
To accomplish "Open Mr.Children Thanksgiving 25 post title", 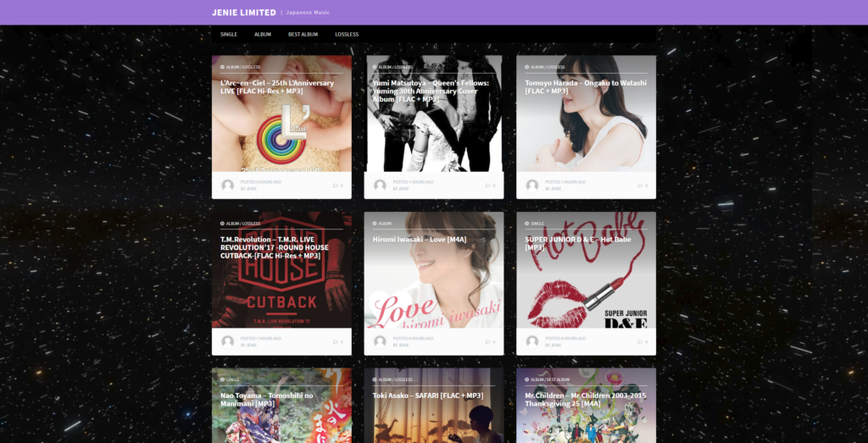I will pos(585,399).
